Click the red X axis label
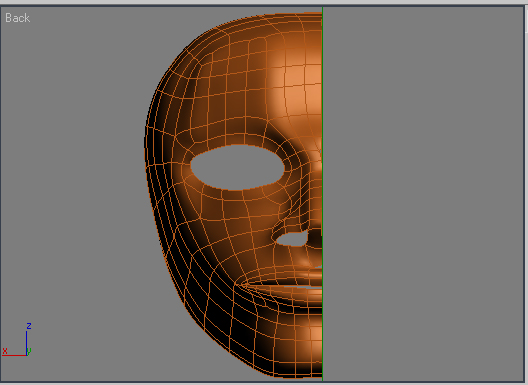 pyautogui.click(x=5, y=351)
